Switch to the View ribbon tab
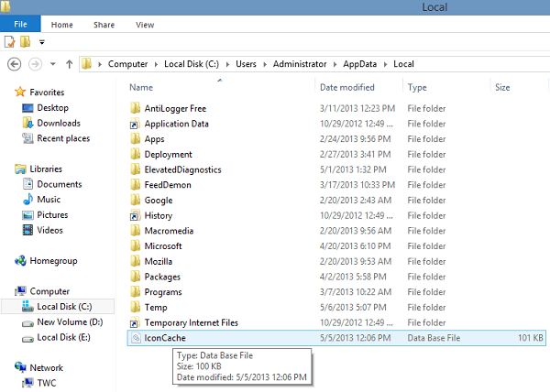Viewport: 550px width, 392px height. coord(145,25)
